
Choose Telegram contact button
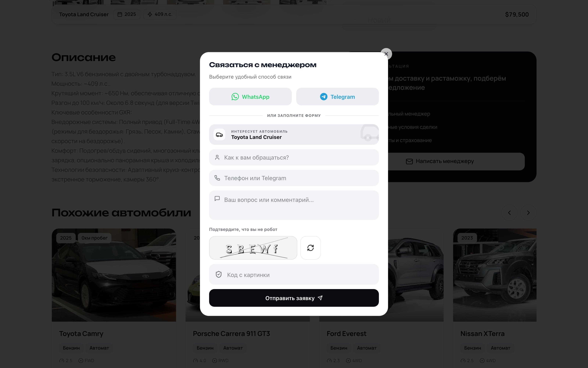[337, 97]
